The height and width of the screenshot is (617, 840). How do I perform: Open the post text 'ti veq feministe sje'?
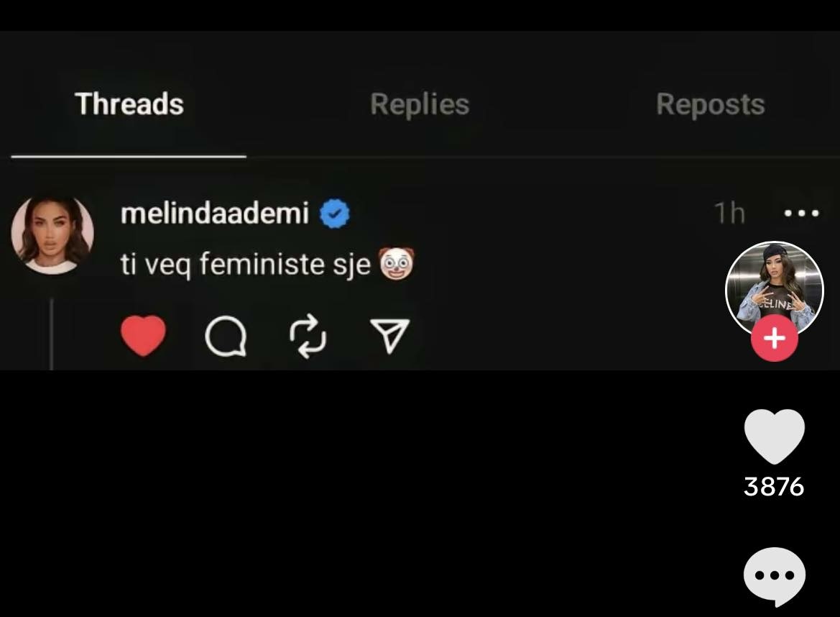click(x=245, y=265)
